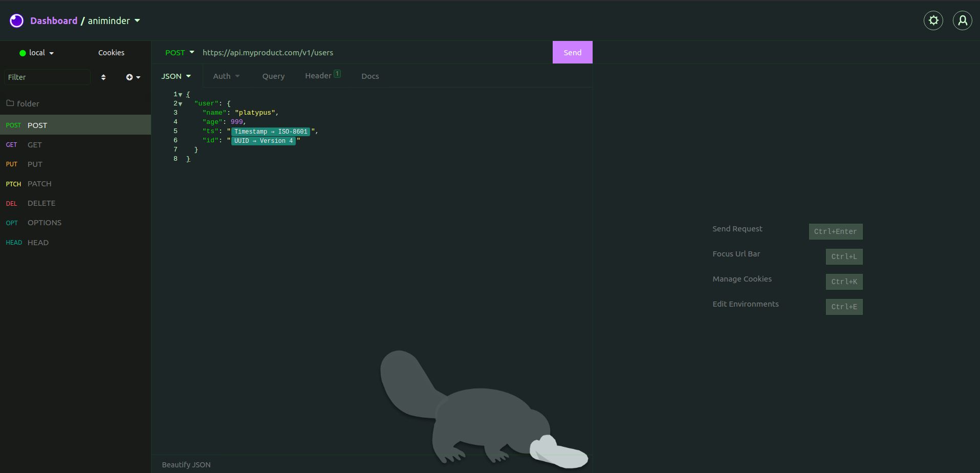Select the GET request in sidebar
The width and height of the screenshot is (980, 473).
point(75,145)
